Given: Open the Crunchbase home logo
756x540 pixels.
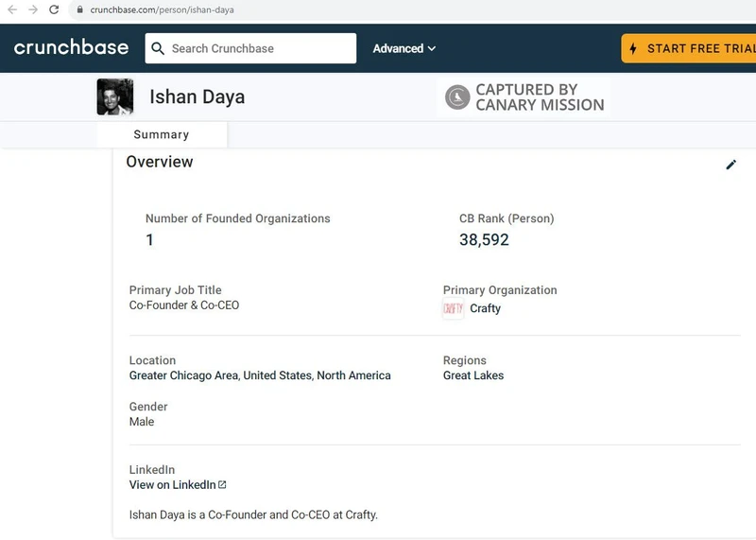Looking at the screenshot, I should point(71,47).
